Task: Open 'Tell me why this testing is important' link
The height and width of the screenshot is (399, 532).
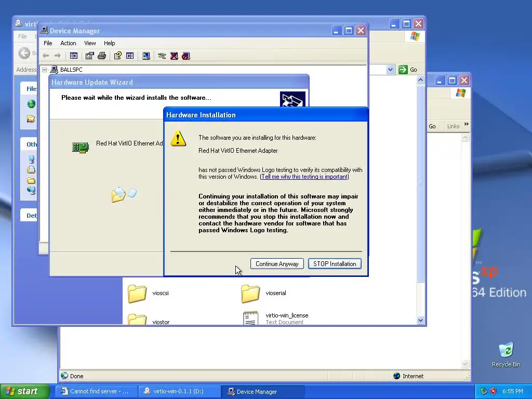Action: tap(304, 177)
